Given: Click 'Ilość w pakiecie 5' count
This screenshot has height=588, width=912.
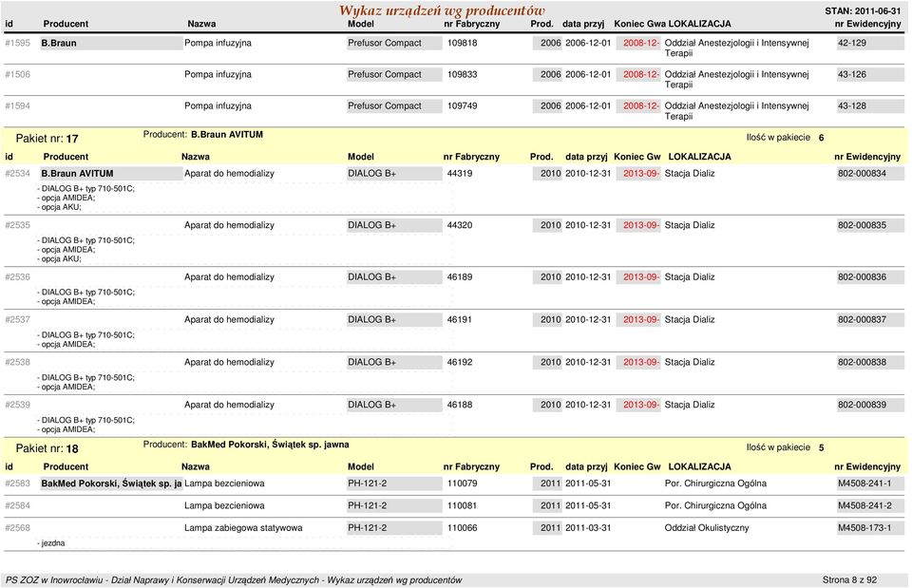Looking at the screenshot, I should coord(786,447).
